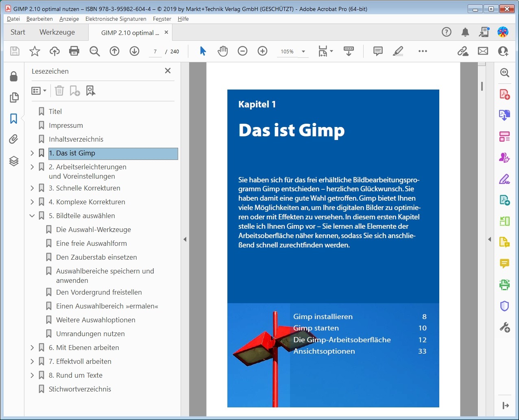This screenshot has height=420, width=519.
Task: Toggle the right tools pane arrow handle
Action: point(490,239)
